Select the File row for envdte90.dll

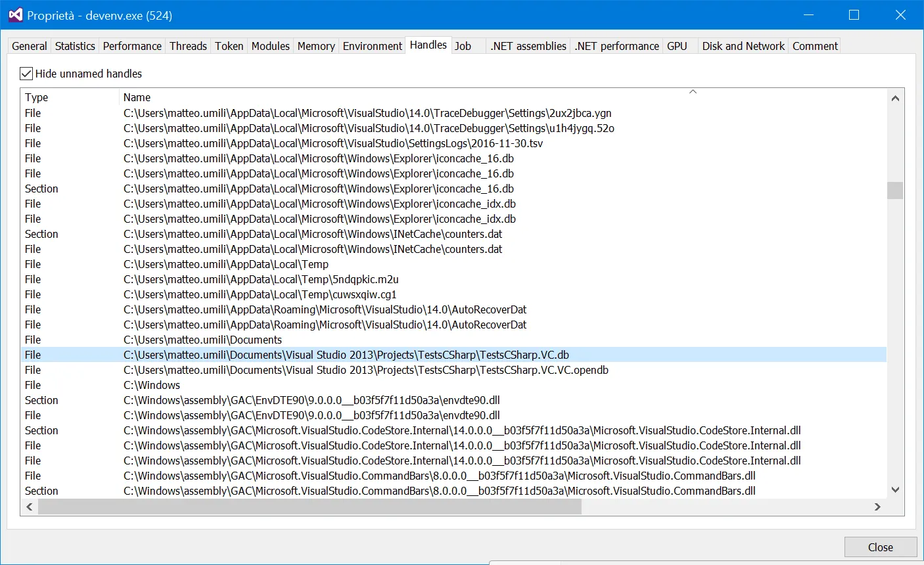[x=453, y=415]
